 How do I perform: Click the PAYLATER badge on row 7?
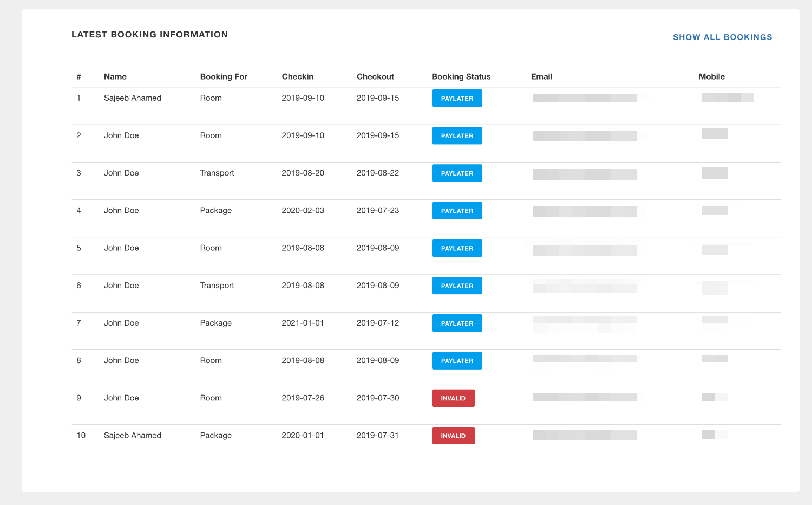(x=457, y=323)
